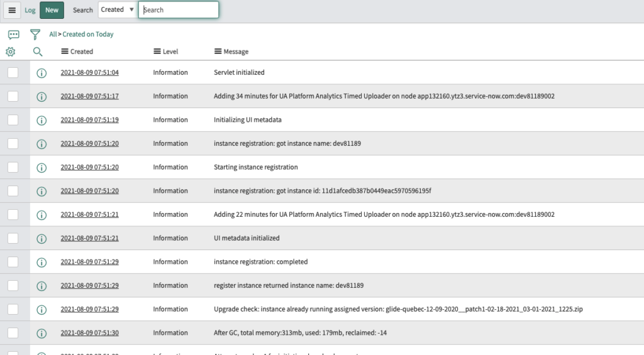644x355 pixels.
Task: Open Level column options menu icon
Action: [157, 52]
